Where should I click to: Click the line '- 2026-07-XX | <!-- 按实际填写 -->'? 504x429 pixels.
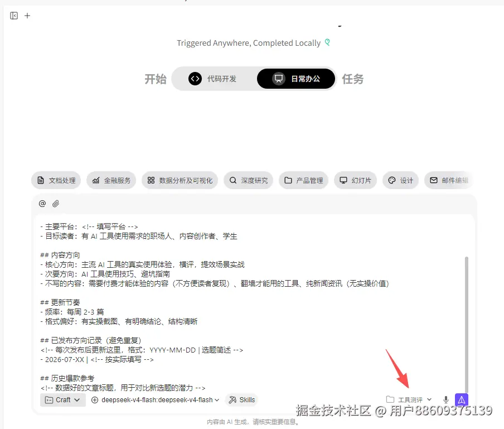tap(97, 359)
